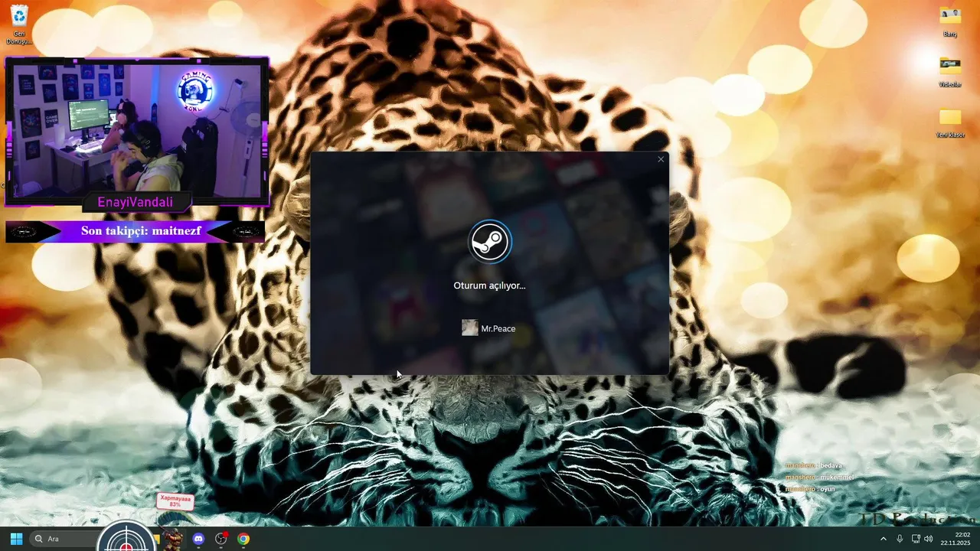Click the microphone tray icon
980x551 pixels.
pos(900,539)
